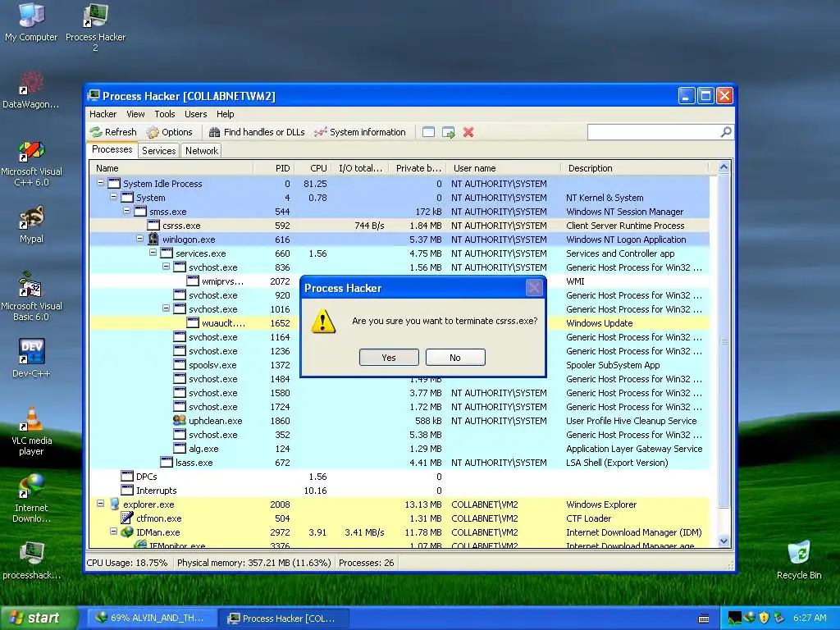This screenshot has height=630, width=840.
Task: Click the shield icon in the system tray
Action: coord(764,618)
